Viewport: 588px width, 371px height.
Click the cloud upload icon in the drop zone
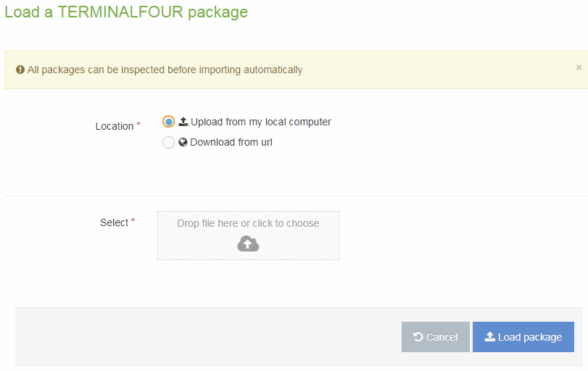click(248, 244)
